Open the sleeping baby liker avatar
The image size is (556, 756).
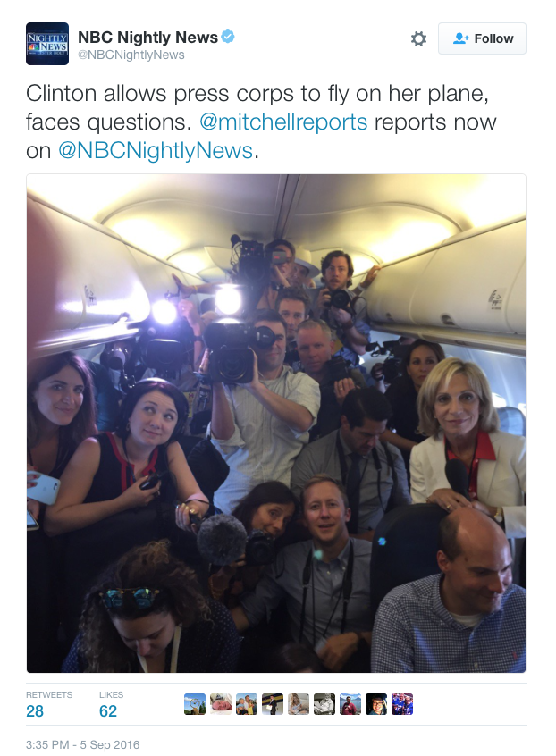click(221, 704)
